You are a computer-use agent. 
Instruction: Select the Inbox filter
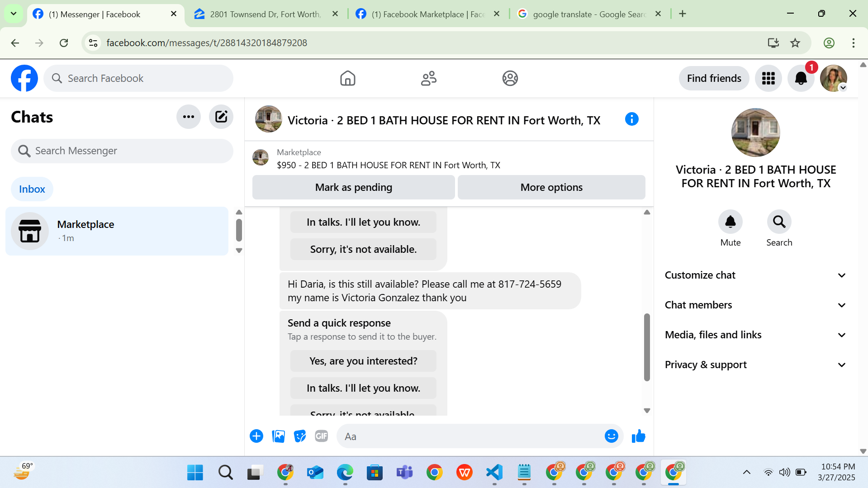coord(32,189)
